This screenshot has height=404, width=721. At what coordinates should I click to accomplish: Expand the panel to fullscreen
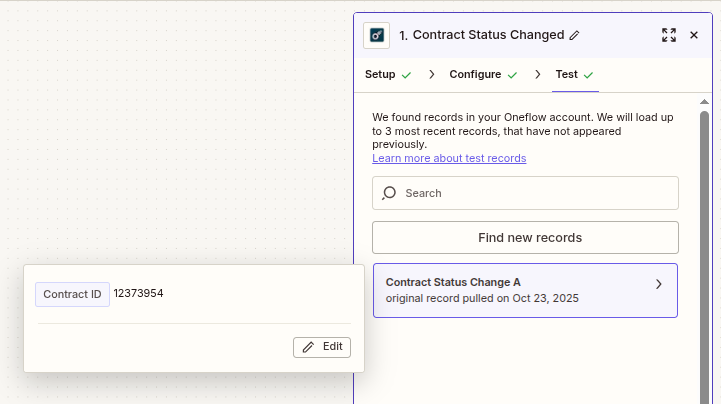coord(669,35)
